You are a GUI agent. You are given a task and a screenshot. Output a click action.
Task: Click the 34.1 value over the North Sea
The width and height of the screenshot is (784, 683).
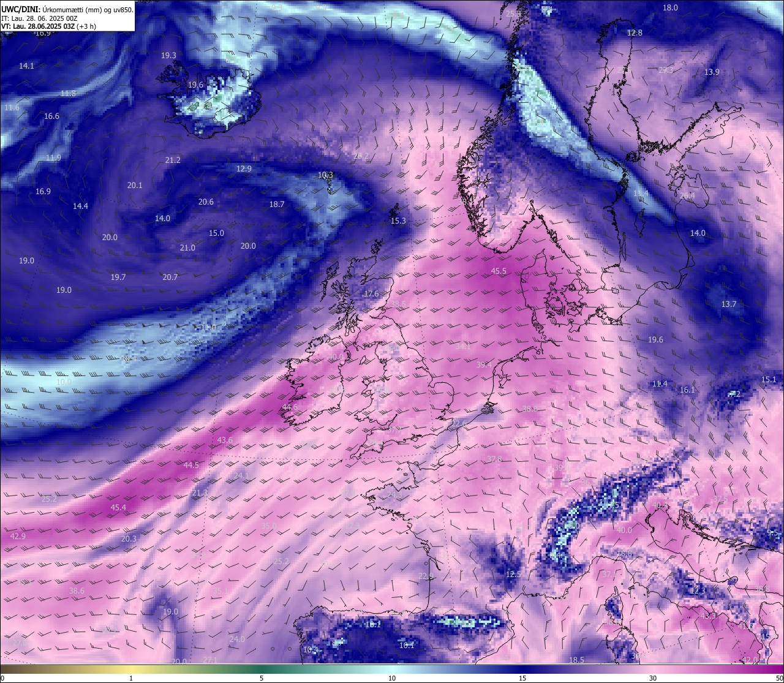pyautogui.click(x=463, y=346)
